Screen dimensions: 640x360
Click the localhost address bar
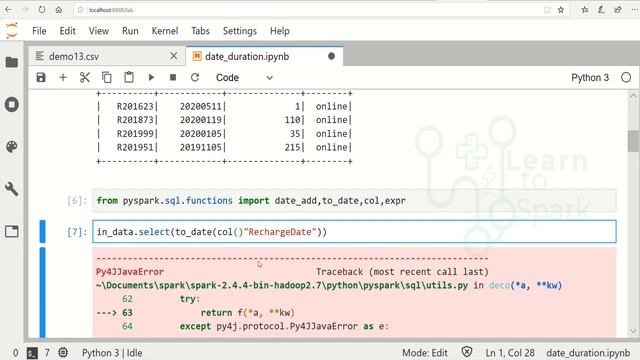[310, 10]
